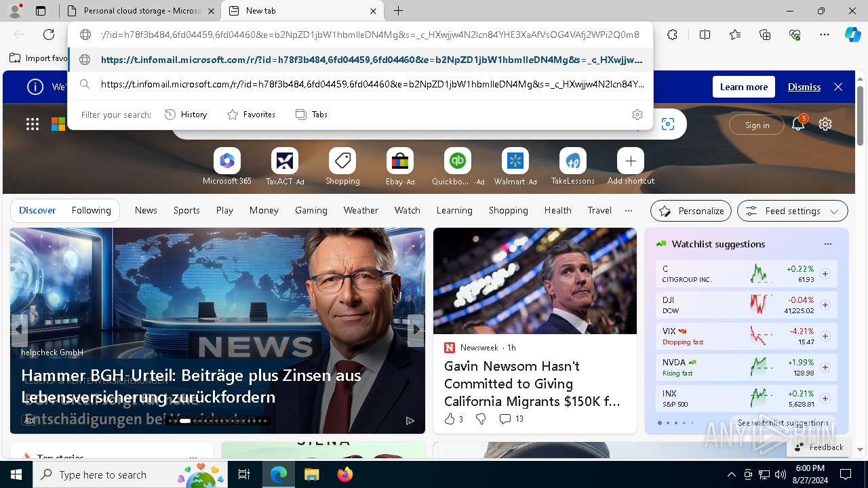Click the Learn more button

click(x=744, y=87)
